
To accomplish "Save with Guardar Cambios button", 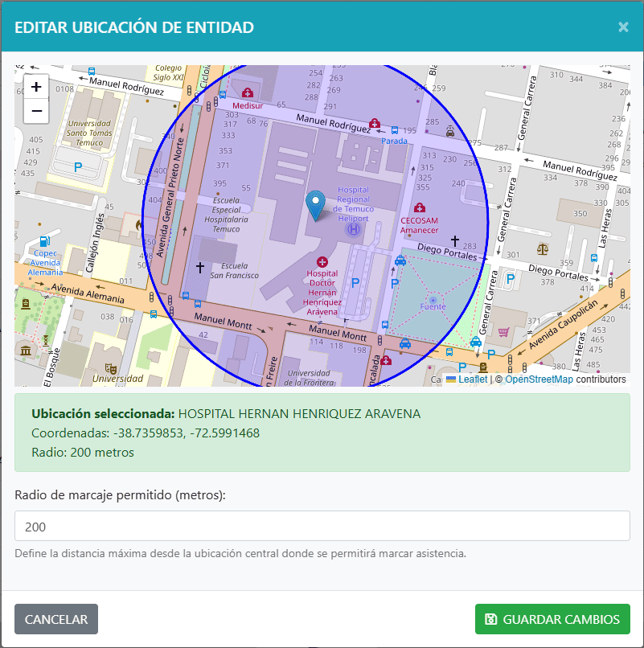I will click(x=552, y=619).
